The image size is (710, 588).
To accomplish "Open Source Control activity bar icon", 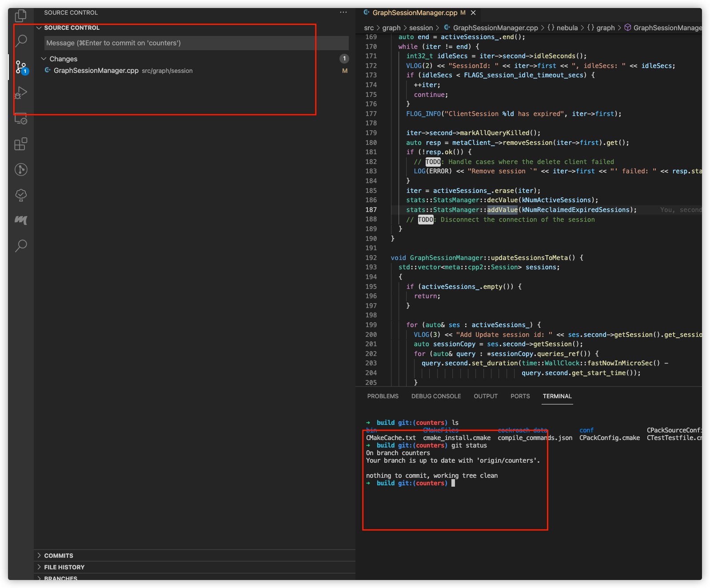I will 21,67.
